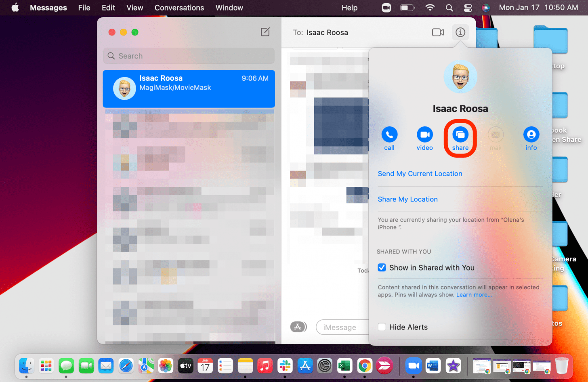Click Share My Location
Image resolution: width=588 pixels, height=382 pixels.
(x=407, y=199)
